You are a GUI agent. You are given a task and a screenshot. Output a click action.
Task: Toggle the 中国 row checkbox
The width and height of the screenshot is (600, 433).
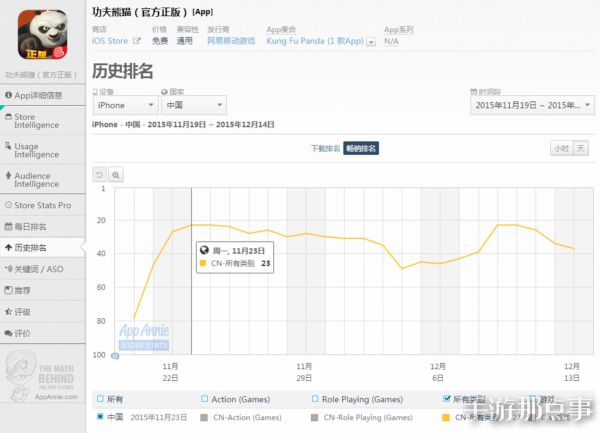point(100,417)
